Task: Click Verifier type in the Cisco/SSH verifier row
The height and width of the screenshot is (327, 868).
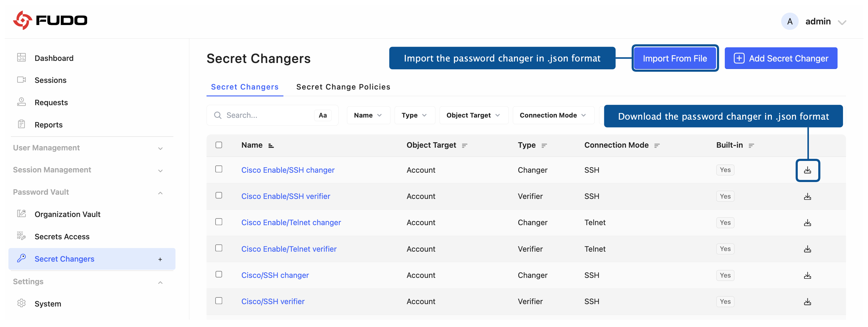Action: (530, 302)
